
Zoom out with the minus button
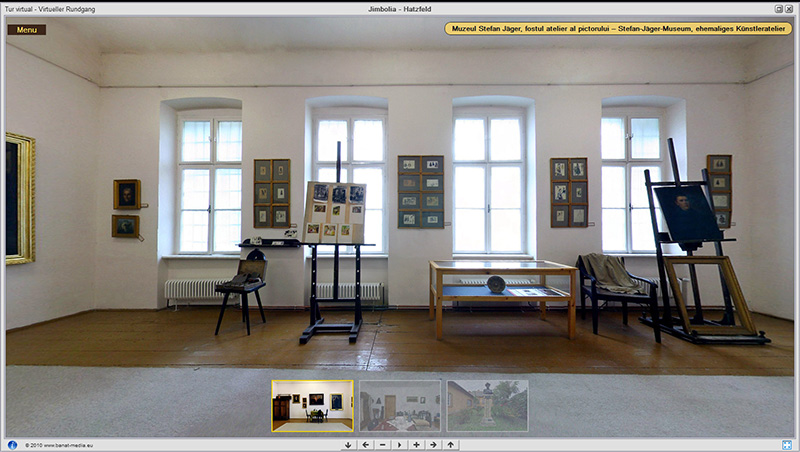tap(383, 445)
